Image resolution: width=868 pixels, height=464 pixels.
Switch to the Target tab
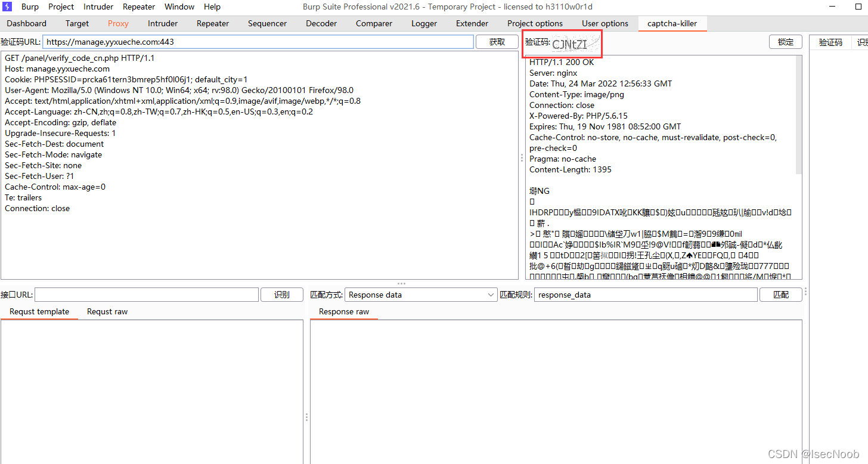[77, 23]
